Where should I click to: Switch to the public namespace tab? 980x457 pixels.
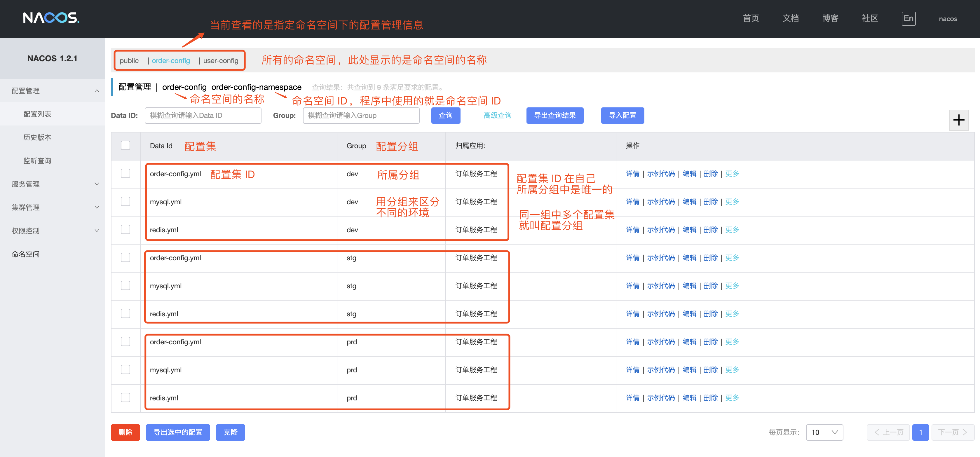(129, 60)
